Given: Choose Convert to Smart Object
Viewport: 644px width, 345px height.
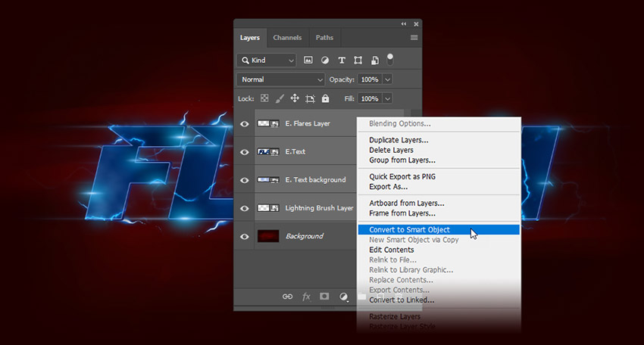Looking at the screenshot, I should (x=409, y=230).
